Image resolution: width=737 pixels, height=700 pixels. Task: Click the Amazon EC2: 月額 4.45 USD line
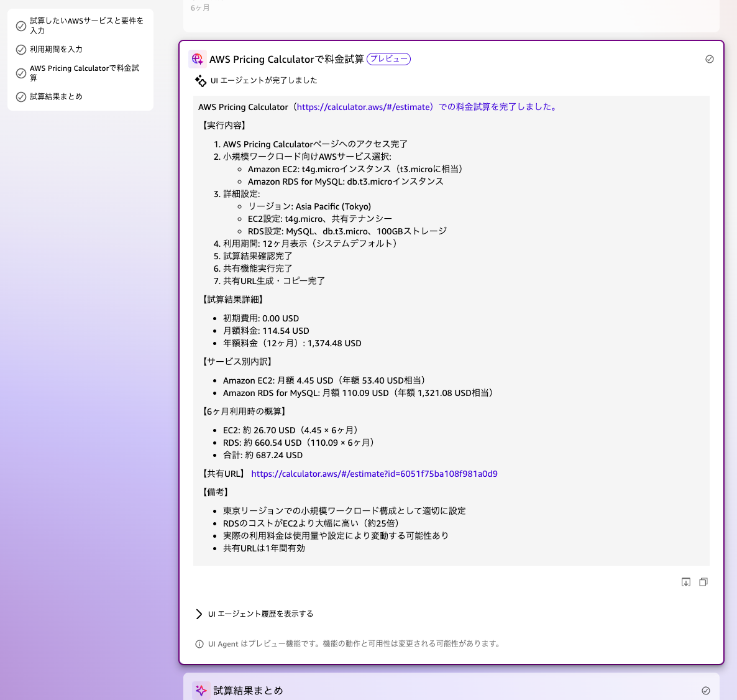tap(324, 380)
